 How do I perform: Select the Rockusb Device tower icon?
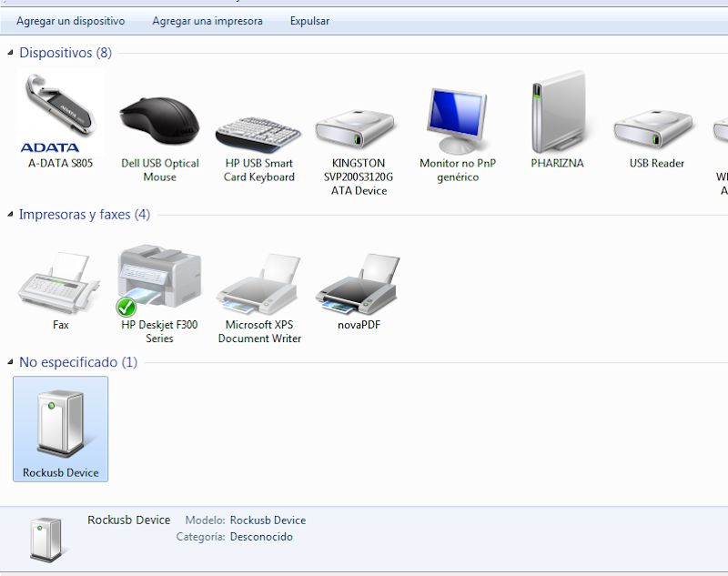point(61,423)
